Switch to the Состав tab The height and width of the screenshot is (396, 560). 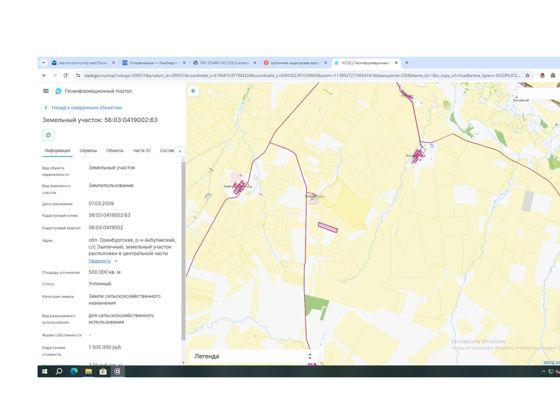pyautogui.click(x=167, y=151)
